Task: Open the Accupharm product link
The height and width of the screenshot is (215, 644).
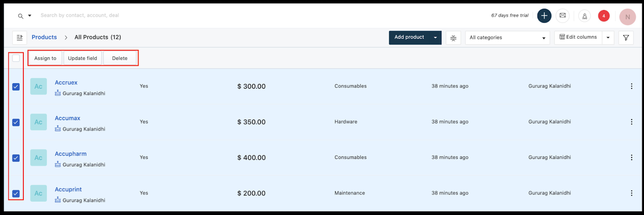Action: click(71, 154)
